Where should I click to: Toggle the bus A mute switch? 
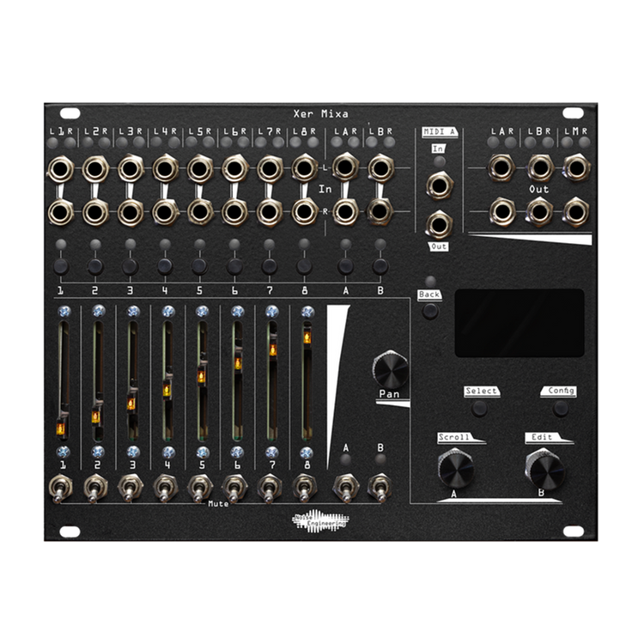click(x=346, y=488)
